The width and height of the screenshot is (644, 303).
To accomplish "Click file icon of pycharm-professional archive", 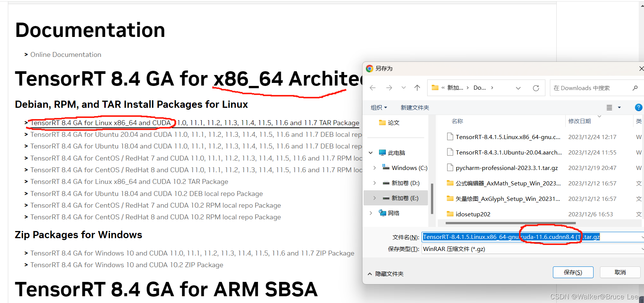I will (450, 167).
